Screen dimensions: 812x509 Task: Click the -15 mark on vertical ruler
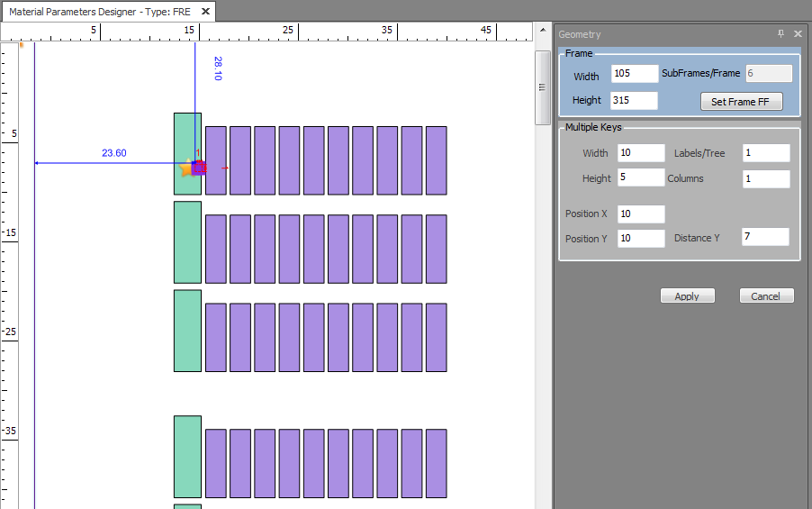pos(10,232)
